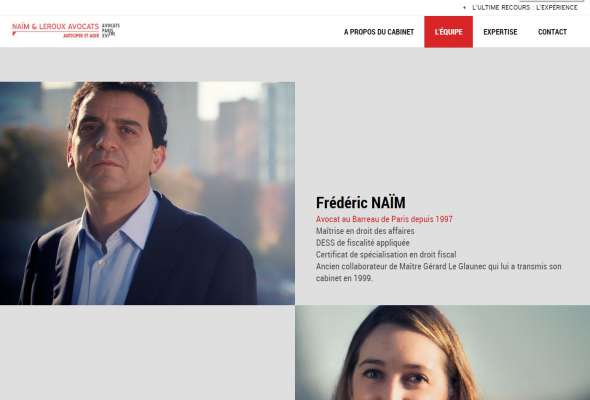590x400 pixels.
Task: Click the L'Ultime Recours : L'Expérience link
Action: [x=525, y=8]
